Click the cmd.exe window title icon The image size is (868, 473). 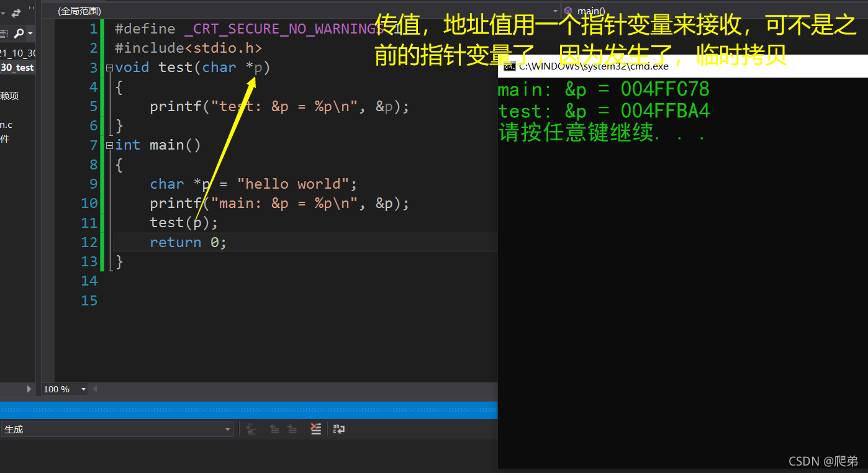tap(509, 66)
